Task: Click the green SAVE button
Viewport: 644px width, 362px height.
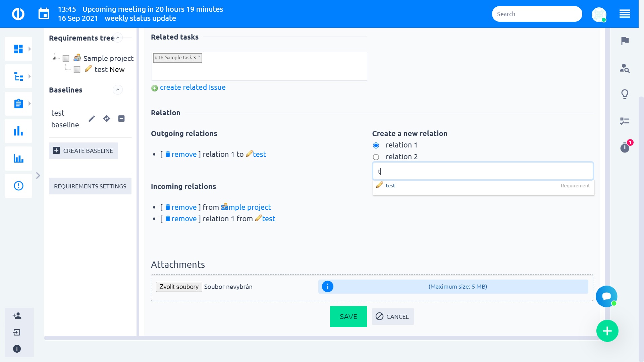Action: (348, 316)
